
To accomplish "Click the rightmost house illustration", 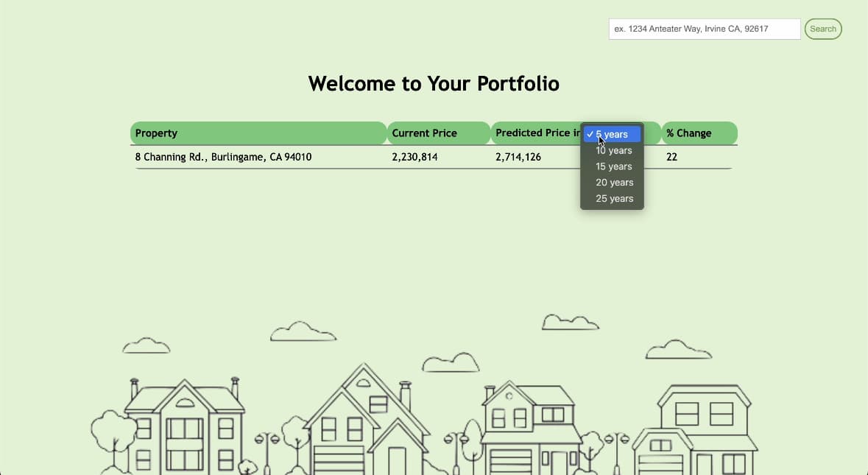I will tap(695, 429).
